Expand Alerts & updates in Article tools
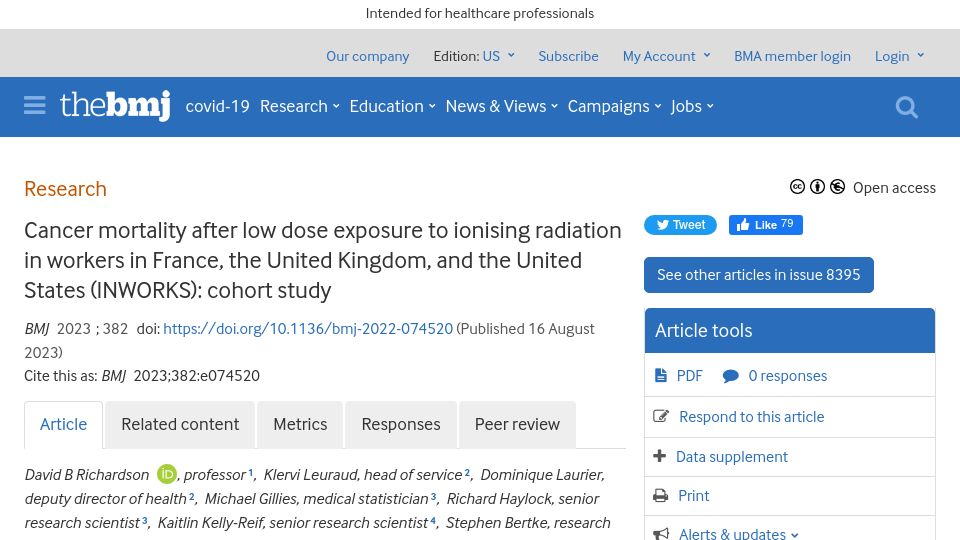Screen dimensions: 960x540 [738, 533]
